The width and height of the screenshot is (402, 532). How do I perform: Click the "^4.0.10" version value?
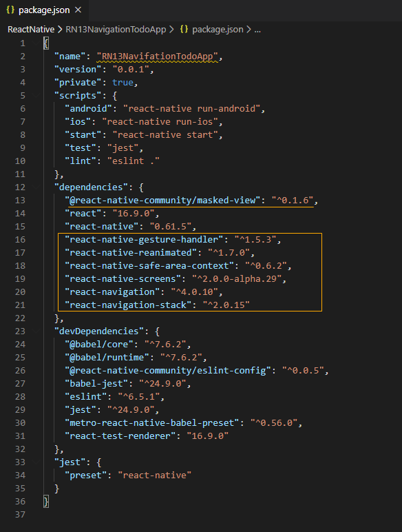194,292
